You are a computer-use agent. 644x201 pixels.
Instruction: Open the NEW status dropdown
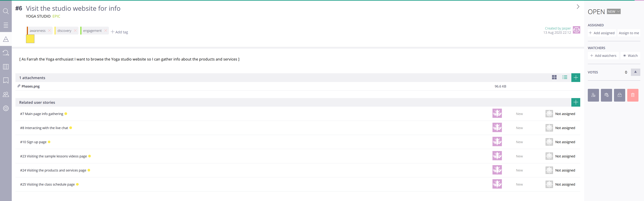click(613, 12)
